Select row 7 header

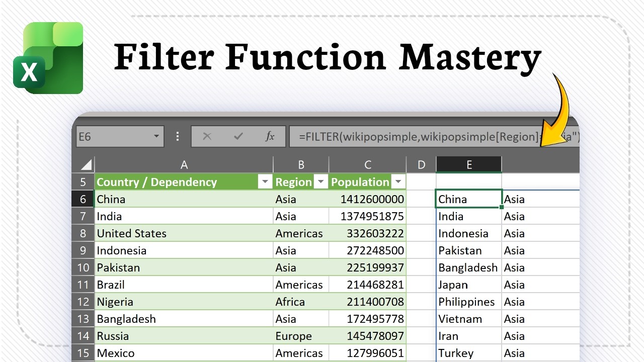(x=84, y=216)
